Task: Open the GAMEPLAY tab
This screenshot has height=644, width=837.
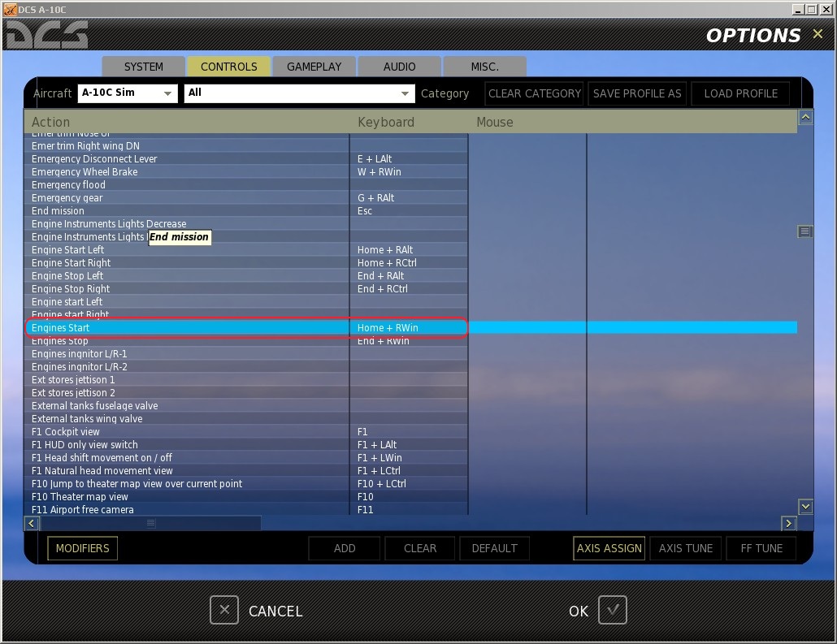Action: coord(314,67)
